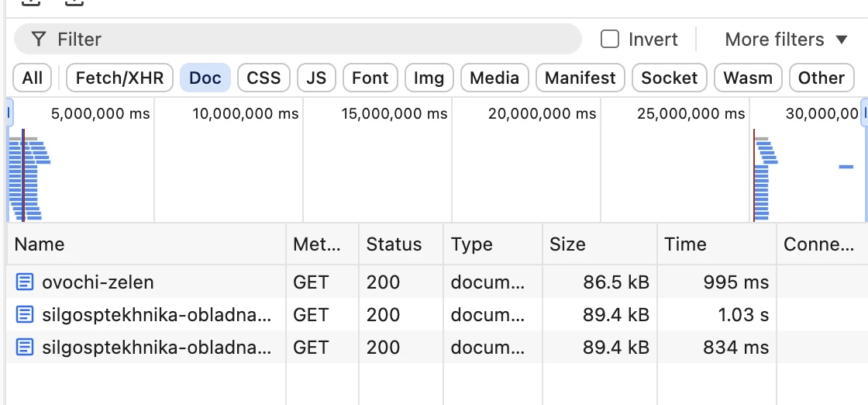Click the funnel filter icon
The height and width of the screenshot is (405, 868).
click(38, 40)
